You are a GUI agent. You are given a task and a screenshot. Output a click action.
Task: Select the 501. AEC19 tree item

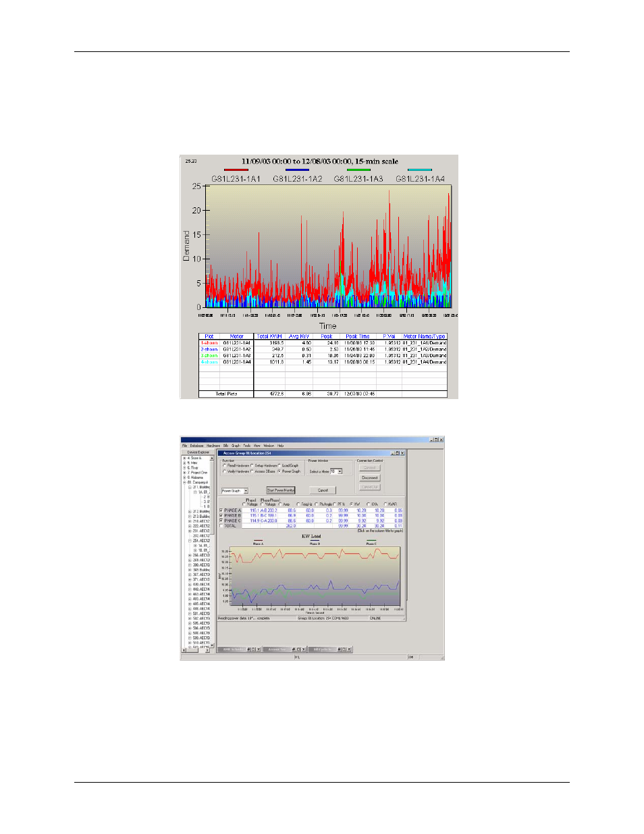point(201,613)
